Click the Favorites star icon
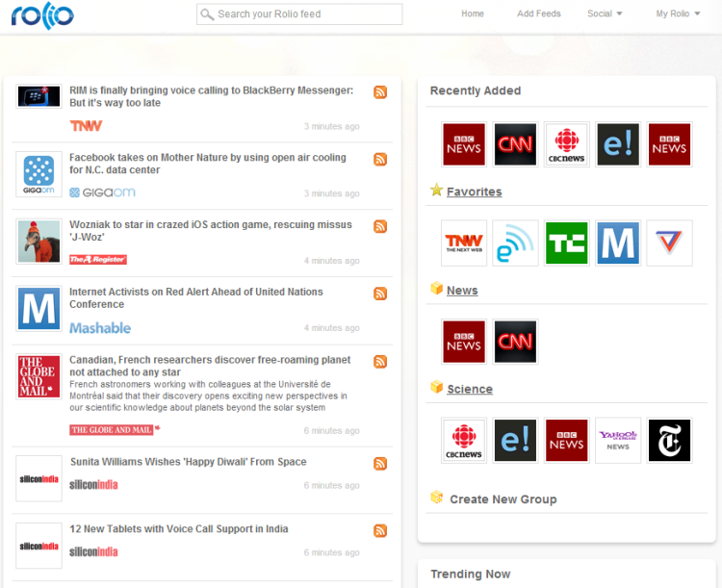722x588 pixels. [x=436, y=190]
